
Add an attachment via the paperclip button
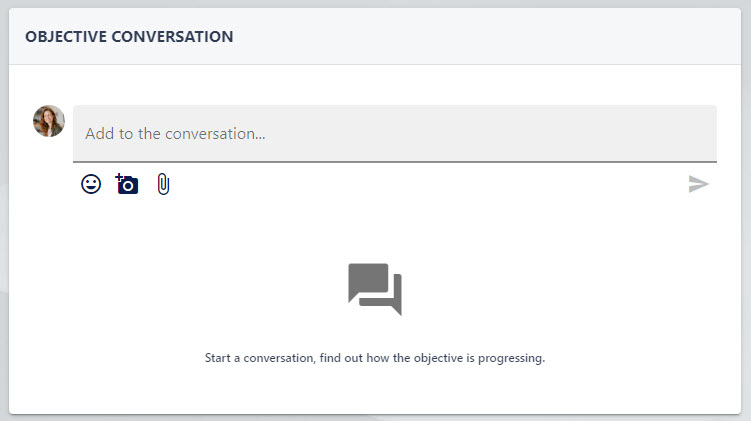[163, 184]
